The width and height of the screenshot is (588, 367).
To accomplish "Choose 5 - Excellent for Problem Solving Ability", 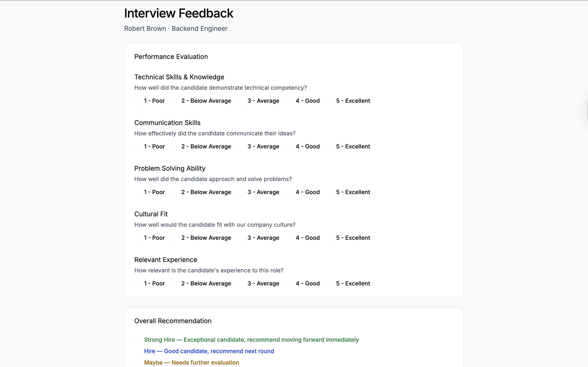I will (x=330, y=192).
